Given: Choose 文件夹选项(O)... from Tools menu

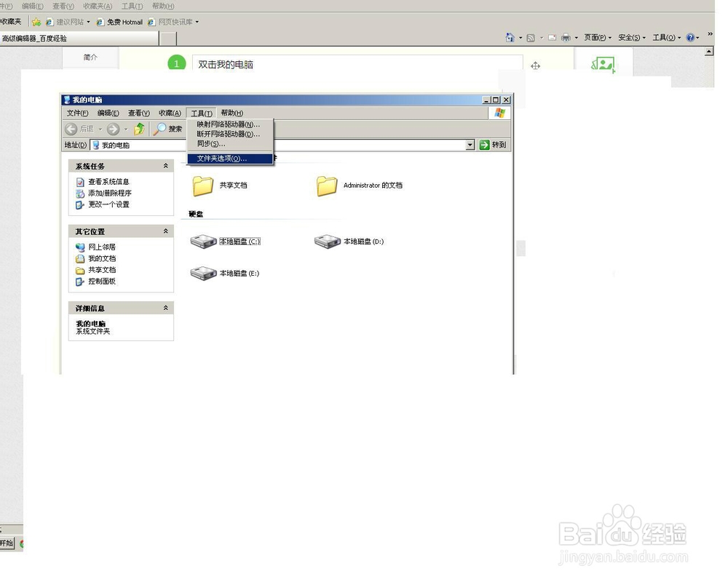Looking at the screenshot, I should click(x=230, y=159).
